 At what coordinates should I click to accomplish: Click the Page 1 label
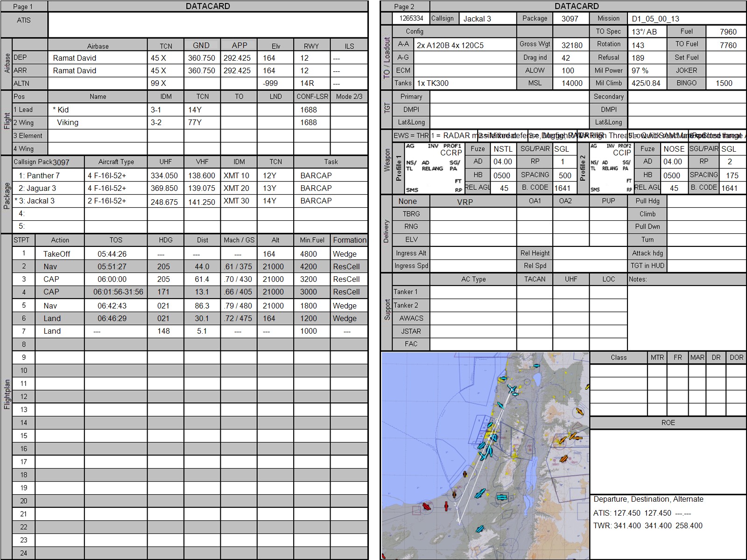click(23, 7)
